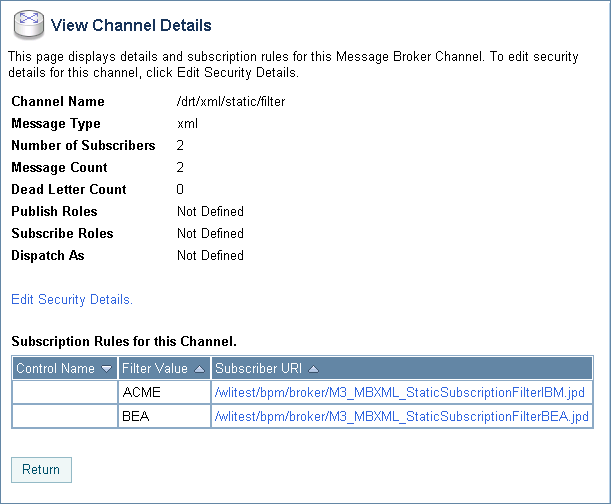Sort by Control Name descending arrow
The width and height of the screenshot is (611, 504).
(106, 368)
